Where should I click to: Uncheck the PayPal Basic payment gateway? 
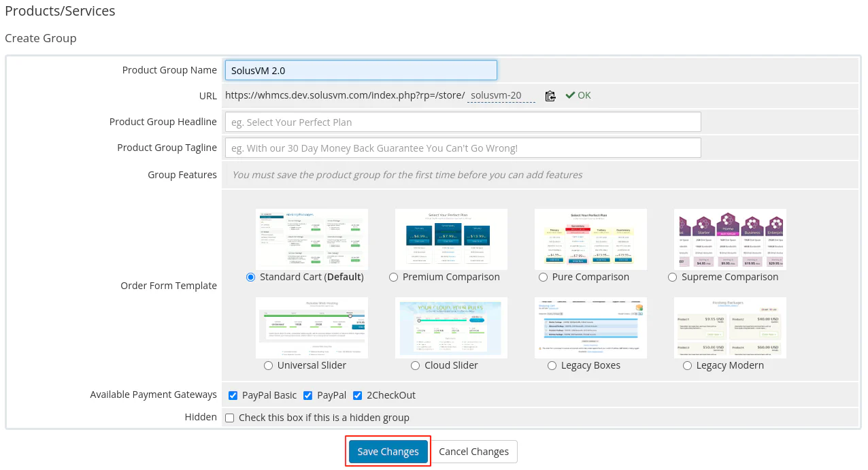click(233, 395)
